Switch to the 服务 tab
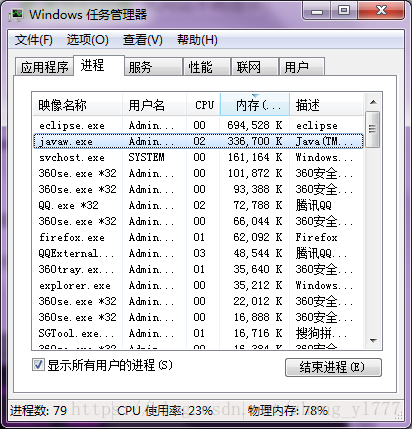412x429 pixels. tap(154, 67)
